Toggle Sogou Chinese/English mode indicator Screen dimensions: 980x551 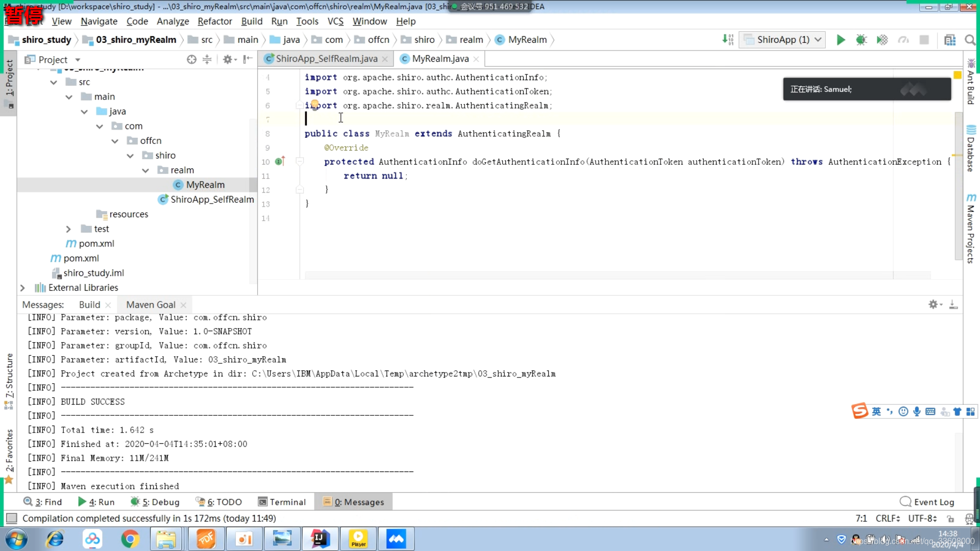pos(876,412)
